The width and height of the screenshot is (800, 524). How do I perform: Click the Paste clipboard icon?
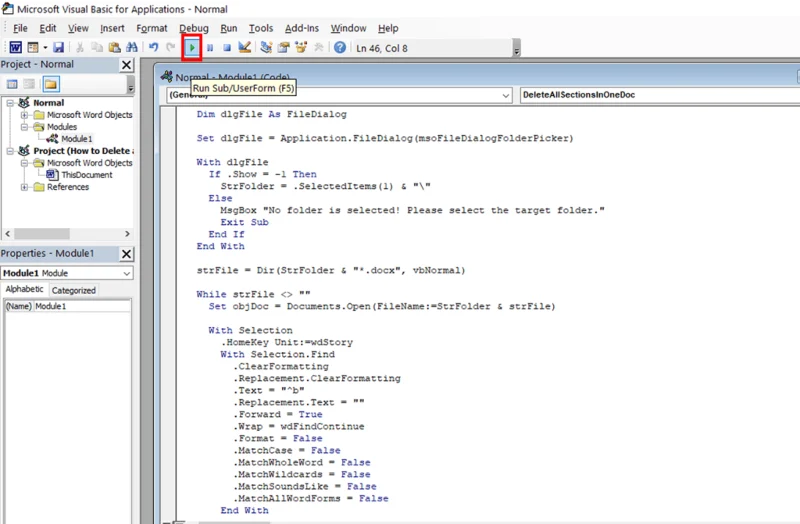coord(114,47)
